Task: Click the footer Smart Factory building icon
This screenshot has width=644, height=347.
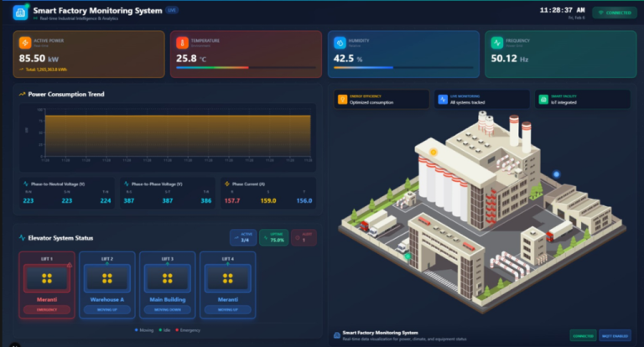Action: (x=337, y=335)
